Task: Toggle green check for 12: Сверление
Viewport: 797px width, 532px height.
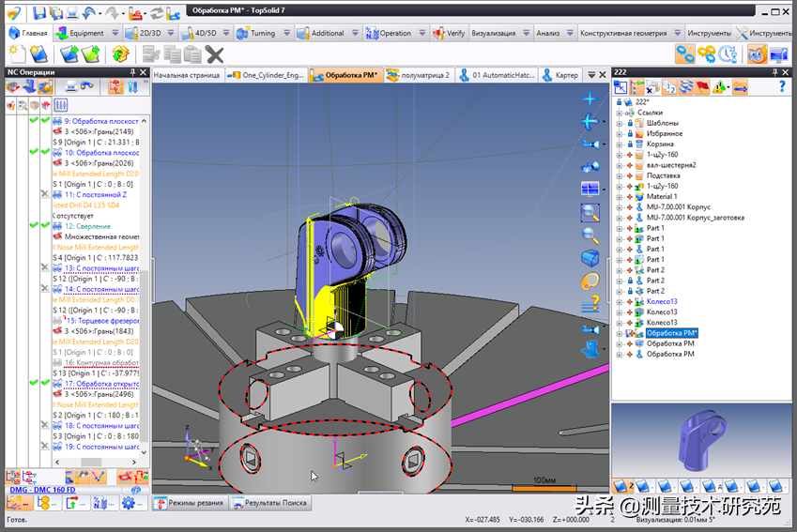Action: coord(45,225)
